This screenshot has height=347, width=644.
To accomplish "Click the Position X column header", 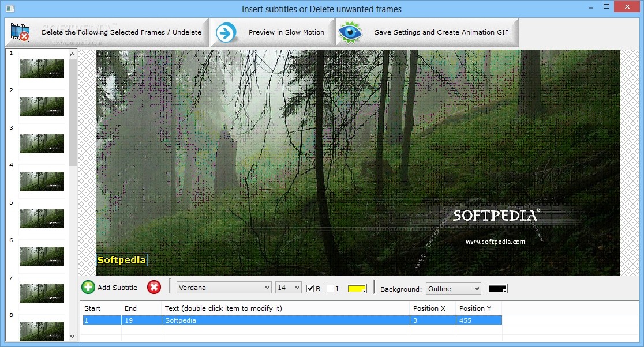I will click(433, 308).
